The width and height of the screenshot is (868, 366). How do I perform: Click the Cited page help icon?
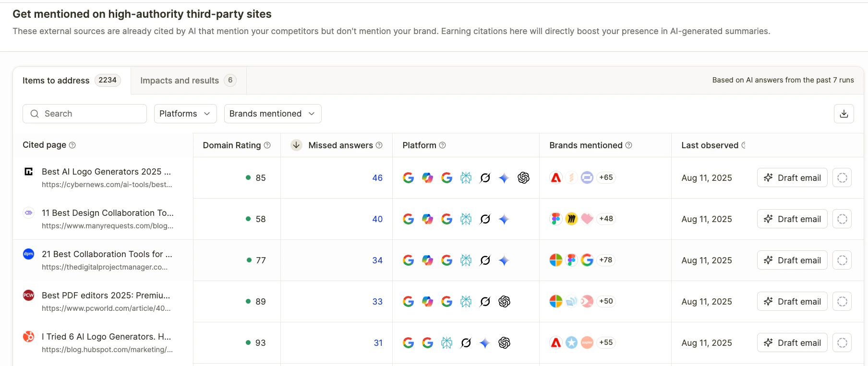point(72,145)
